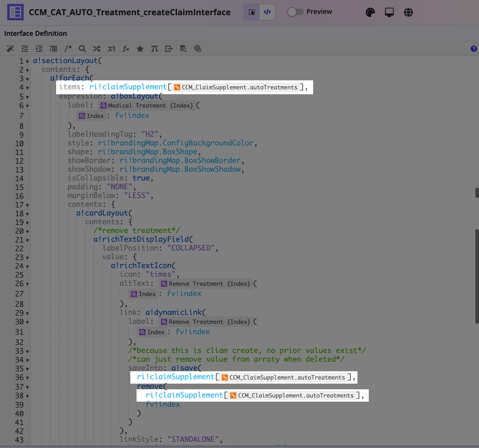Click the remove( function on line 37
The image size is (479, 448).
click(152, 386)
